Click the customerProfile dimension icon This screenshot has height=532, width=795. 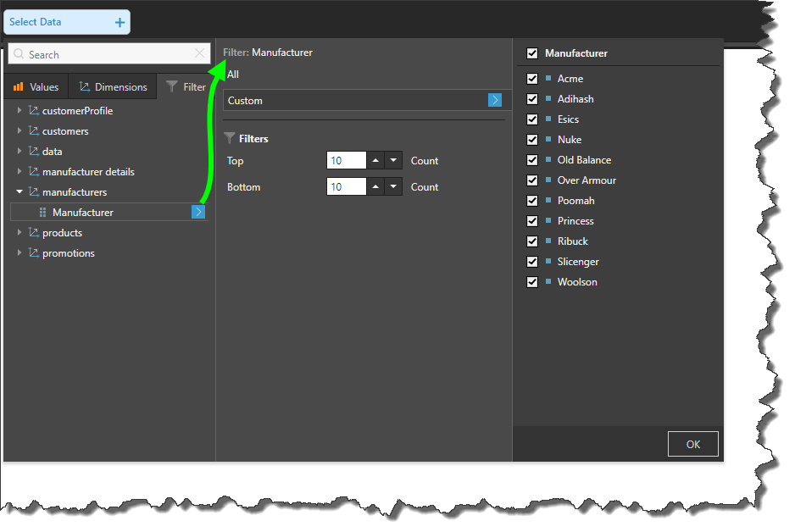click(33, 110)
